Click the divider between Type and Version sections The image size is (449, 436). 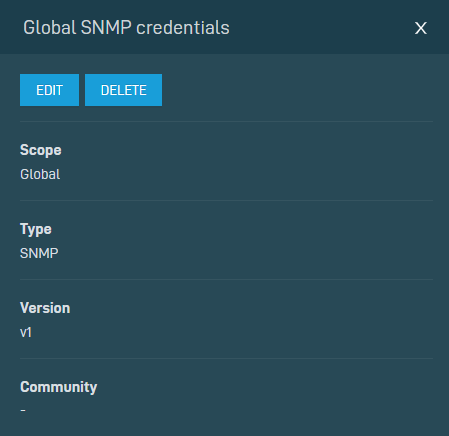click(x=226, y=279)
